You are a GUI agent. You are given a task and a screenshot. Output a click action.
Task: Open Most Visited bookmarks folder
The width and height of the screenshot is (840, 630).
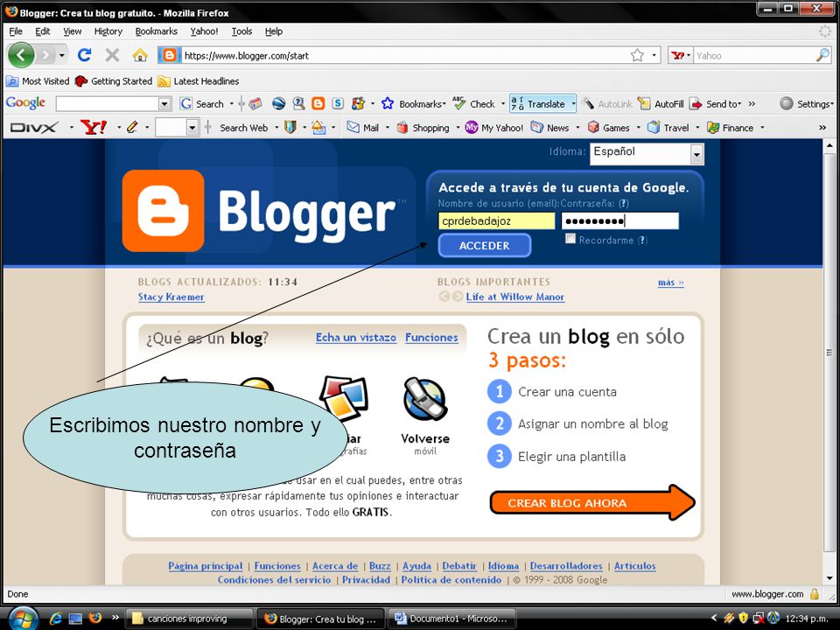point(38,80)
